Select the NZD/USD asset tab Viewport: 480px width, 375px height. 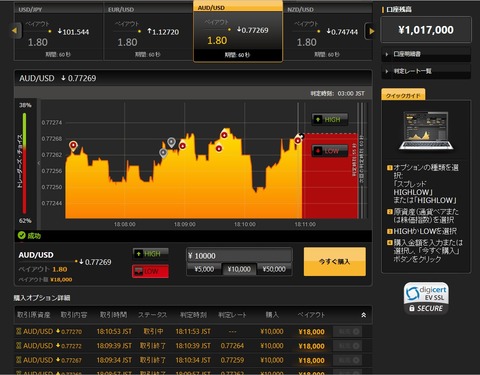pyautogui.click(x=328, y=32)
